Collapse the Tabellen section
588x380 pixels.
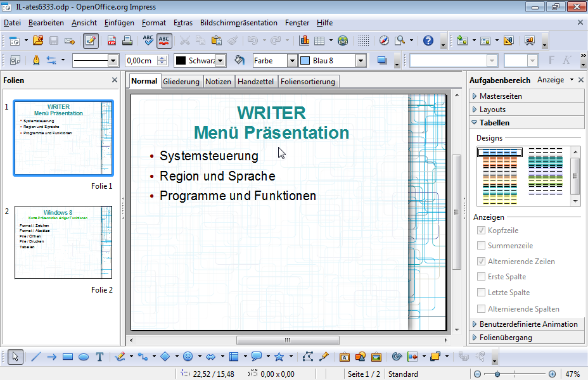(527, 122)
